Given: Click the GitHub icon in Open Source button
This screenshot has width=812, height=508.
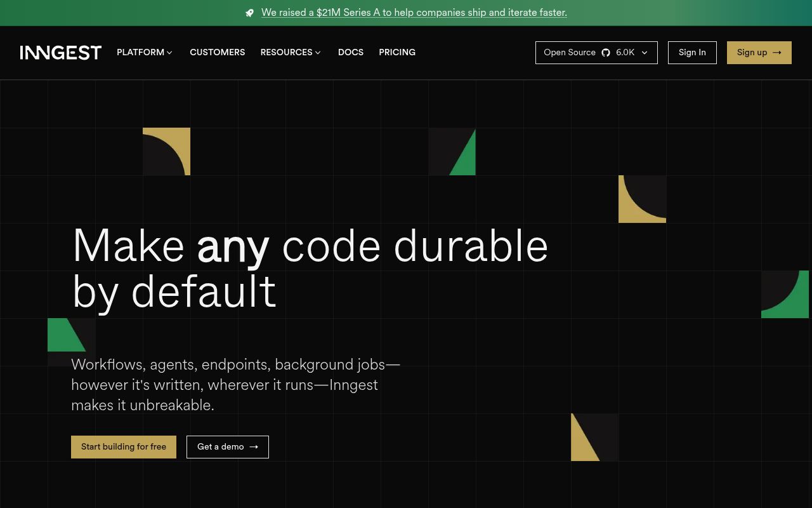Looking at the screenshot, I should 606,53.
